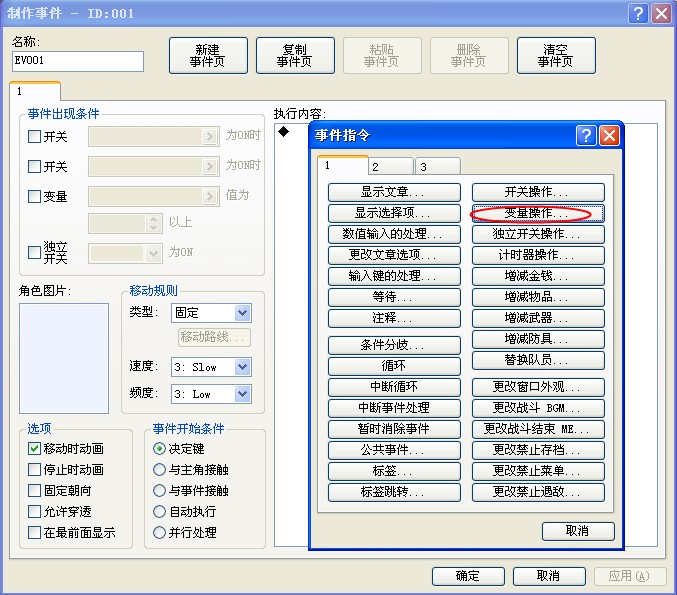Click 显示选择项 command button
The image size is (677, 595).
click(x=394, y=213)
